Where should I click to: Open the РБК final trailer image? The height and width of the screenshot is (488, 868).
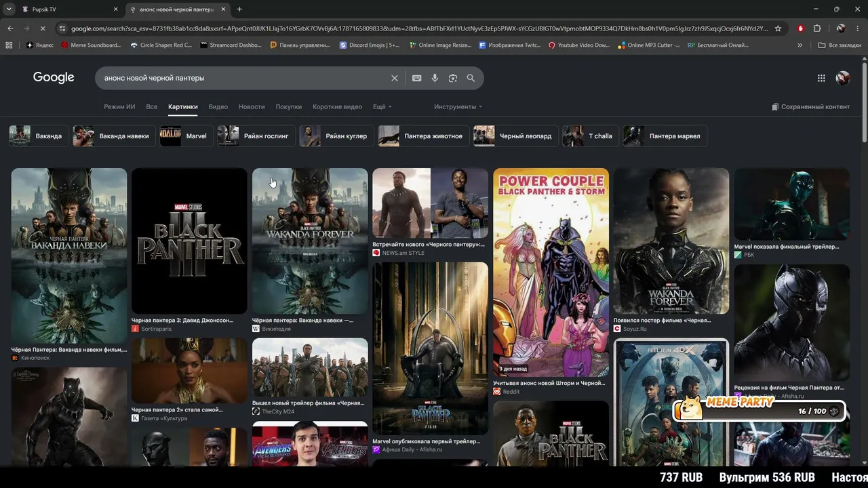pyautogui.click(x=792, y=204)
